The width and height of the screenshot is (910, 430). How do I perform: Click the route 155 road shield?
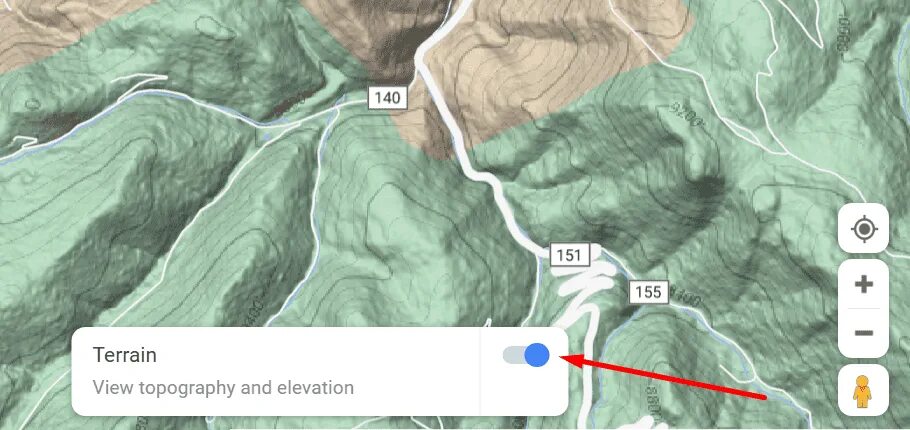(x=648, y=292)
